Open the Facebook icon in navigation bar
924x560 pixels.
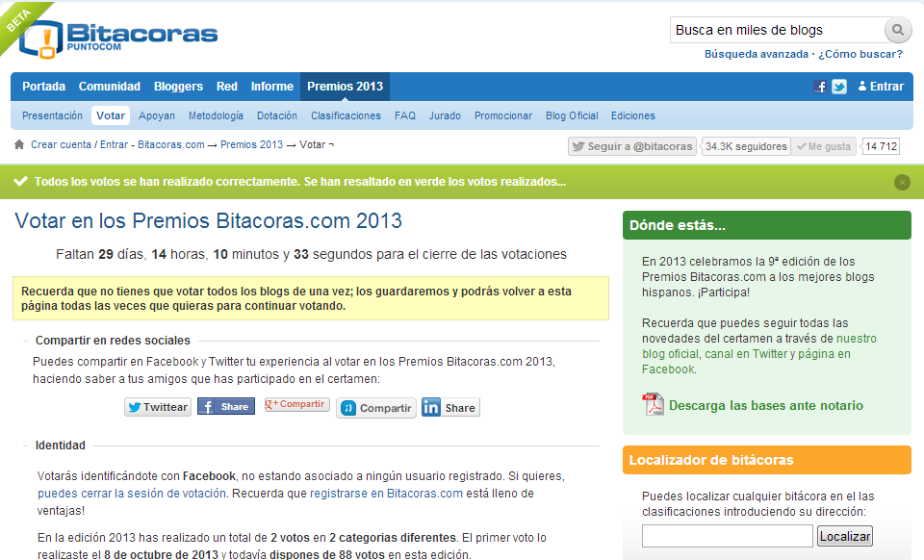(820, 87)
